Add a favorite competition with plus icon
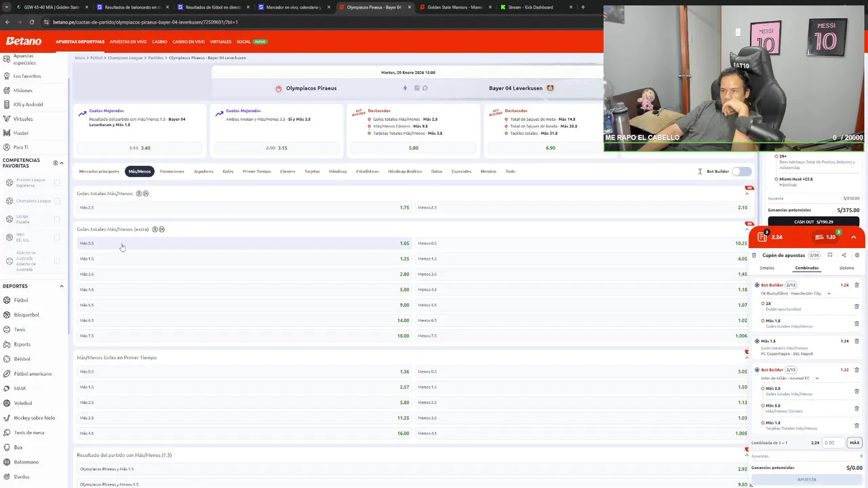This screenshot has height=488, width=868. 56,163
